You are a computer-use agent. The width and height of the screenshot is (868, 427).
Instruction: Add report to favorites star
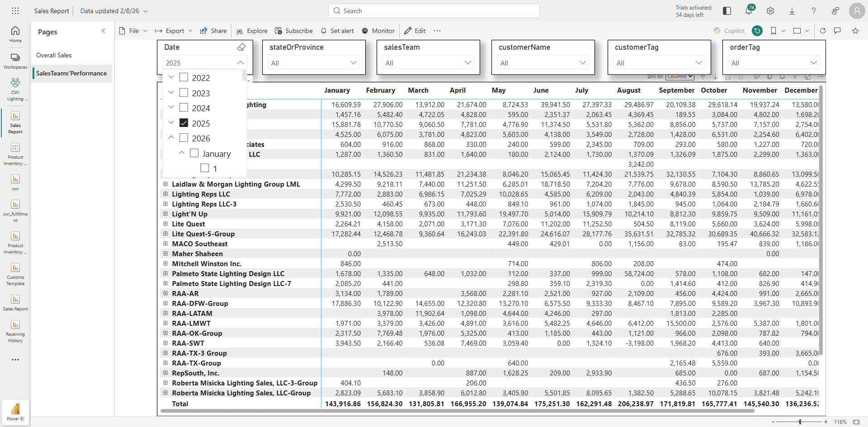(855, 31)
